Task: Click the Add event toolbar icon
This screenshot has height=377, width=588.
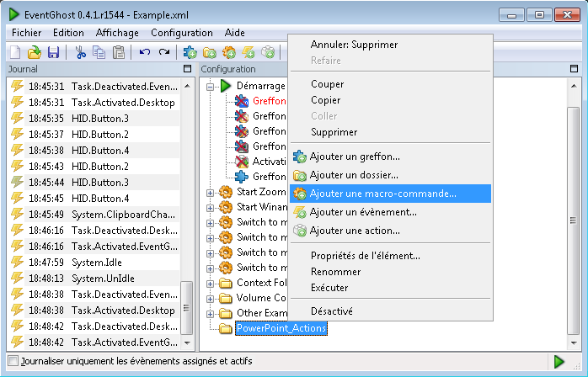Action: pyautogui.click(x=249, y=52)
